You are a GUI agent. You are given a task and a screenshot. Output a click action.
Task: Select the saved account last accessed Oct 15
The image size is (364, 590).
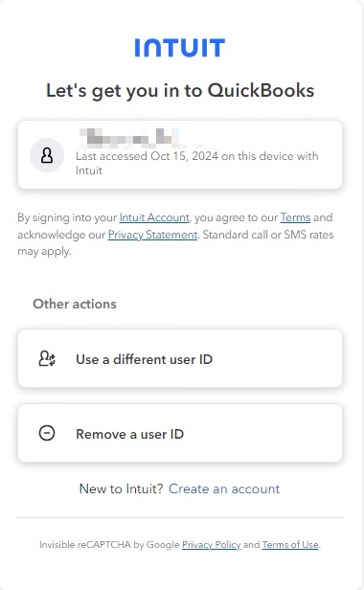click(x=180, y=154)
